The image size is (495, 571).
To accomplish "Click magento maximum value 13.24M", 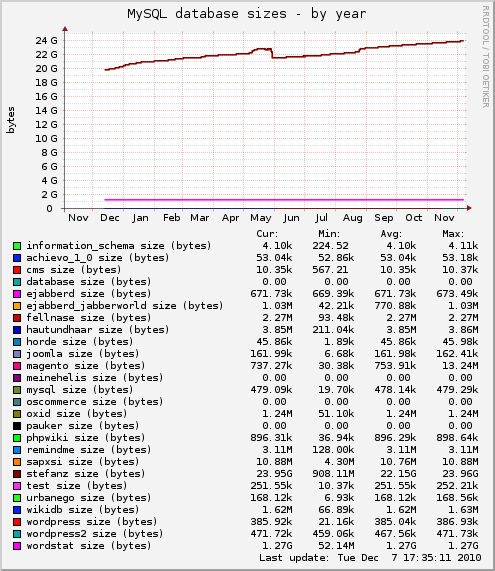I will (x=460, y=366).
